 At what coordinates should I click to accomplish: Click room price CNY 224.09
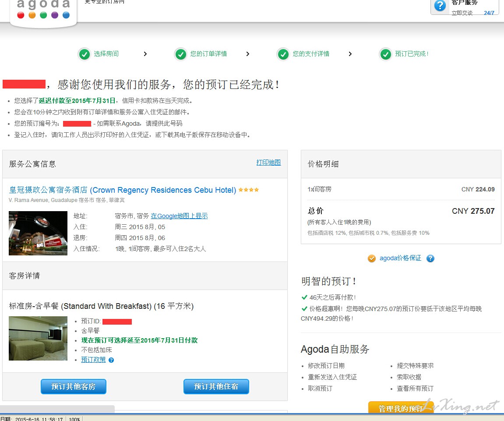(x=478, y=189)
